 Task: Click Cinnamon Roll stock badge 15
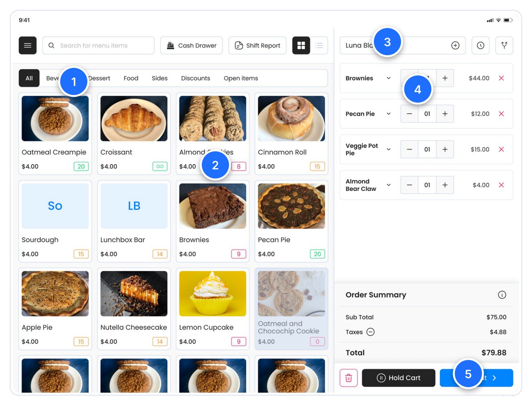pos(317,166)
